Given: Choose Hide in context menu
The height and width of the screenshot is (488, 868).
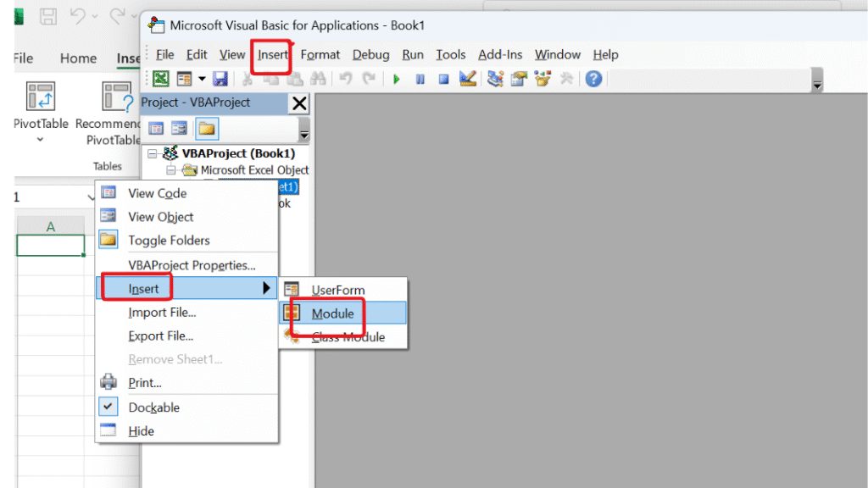Looking at the screenshot, I should click(x=186, y=431).
